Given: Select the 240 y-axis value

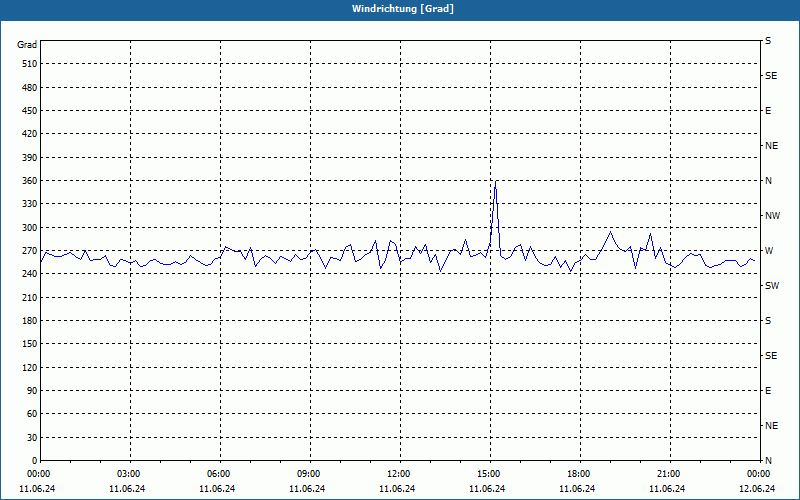Looking at the screenshot, I should (30, 274).
